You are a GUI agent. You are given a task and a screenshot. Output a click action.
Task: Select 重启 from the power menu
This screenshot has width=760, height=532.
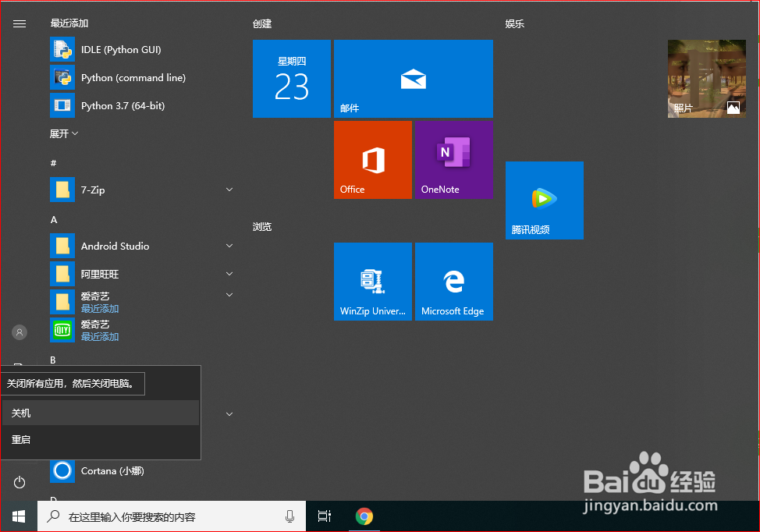[x=21, y=441]
